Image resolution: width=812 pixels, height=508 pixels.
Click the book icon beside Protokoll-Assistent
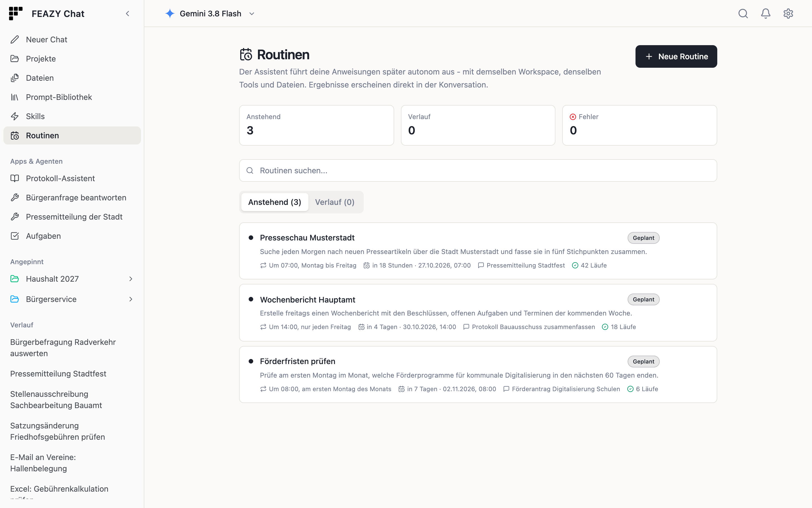15,178
